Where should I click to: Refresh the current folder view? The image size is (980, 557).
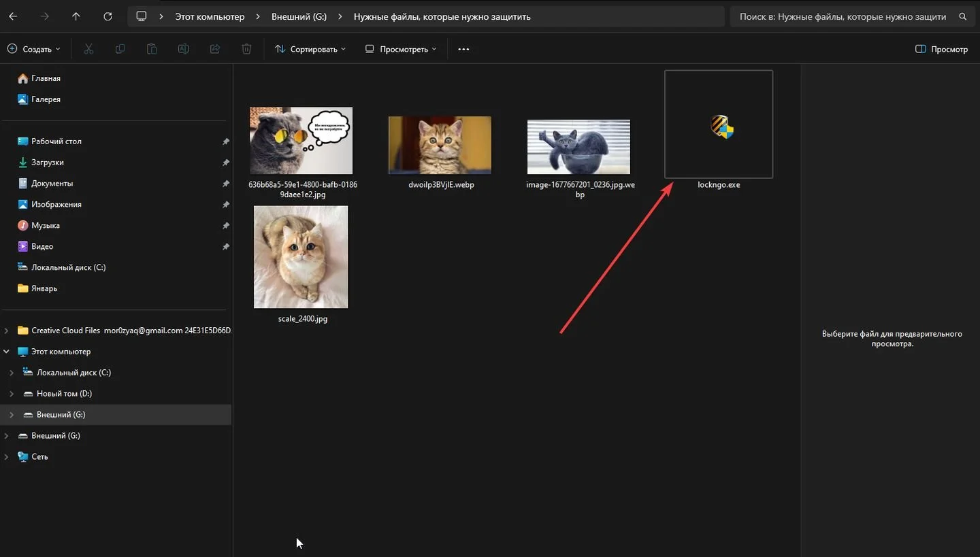tap(108, 16)
